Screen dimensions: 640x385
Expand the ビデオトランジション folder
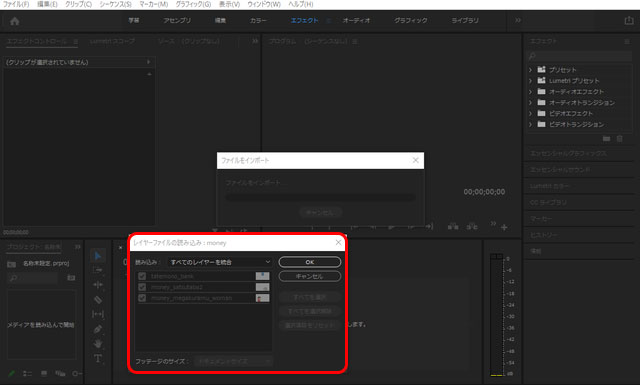click(530, 124)
